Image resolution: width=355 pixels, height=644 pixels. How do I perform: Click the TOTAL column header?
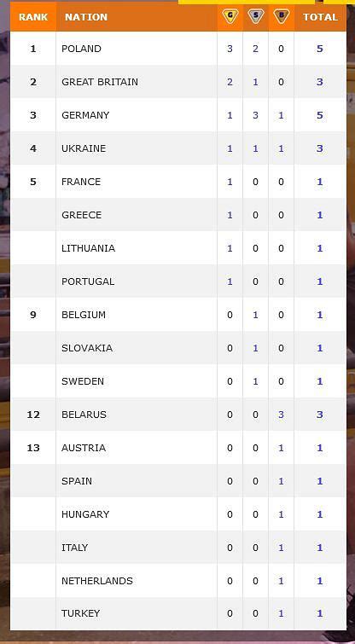[320, 17]
